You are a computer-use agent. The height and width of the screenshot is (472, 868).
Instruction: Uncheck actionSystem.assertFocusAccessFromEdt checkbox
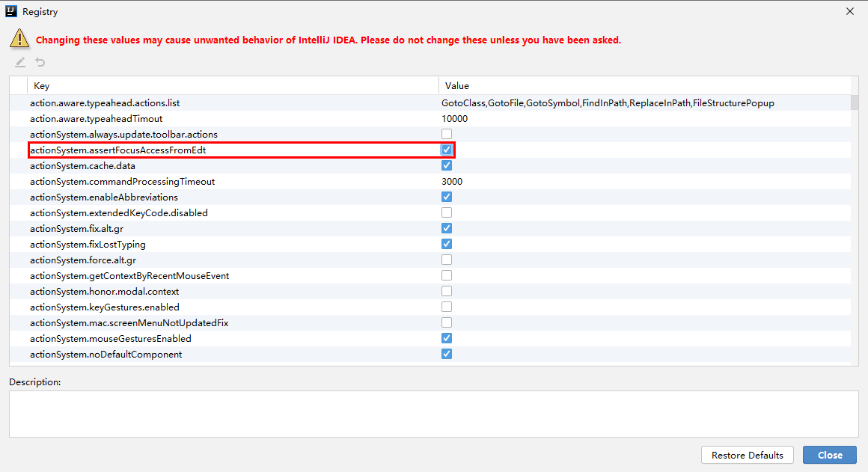pos(447,150)
